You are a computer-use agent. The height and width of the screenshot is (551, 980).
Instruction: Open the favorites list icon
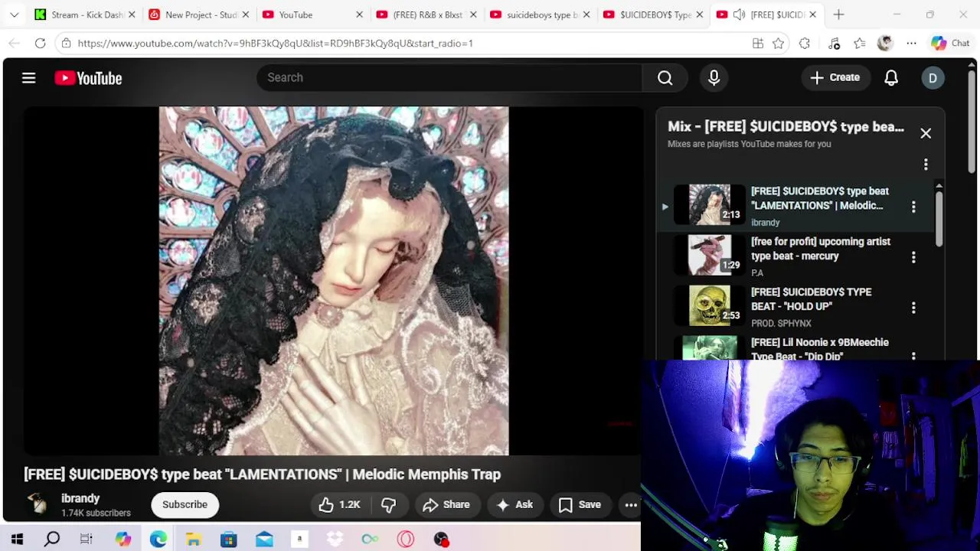(860, 44)
